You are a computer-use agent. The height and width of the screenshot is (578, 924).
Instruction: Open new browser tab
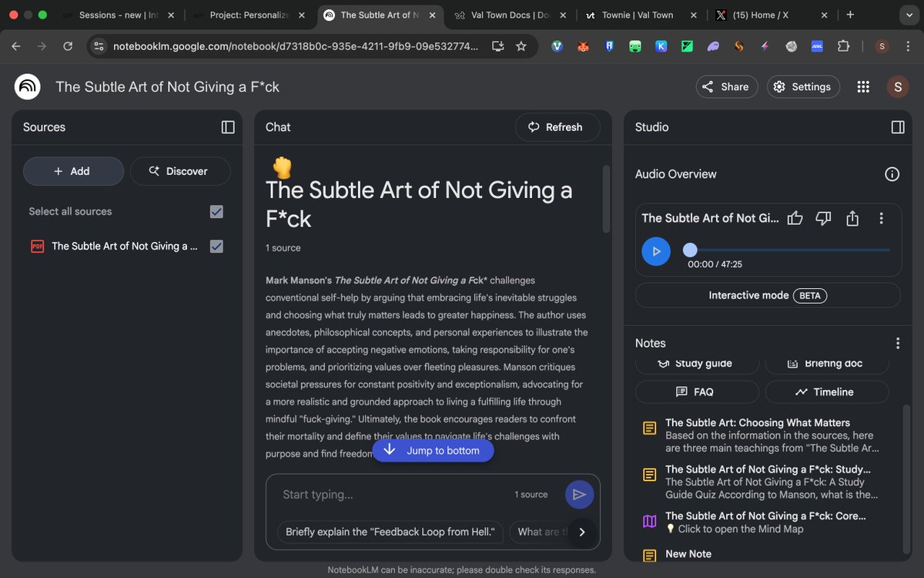(850, 15)
